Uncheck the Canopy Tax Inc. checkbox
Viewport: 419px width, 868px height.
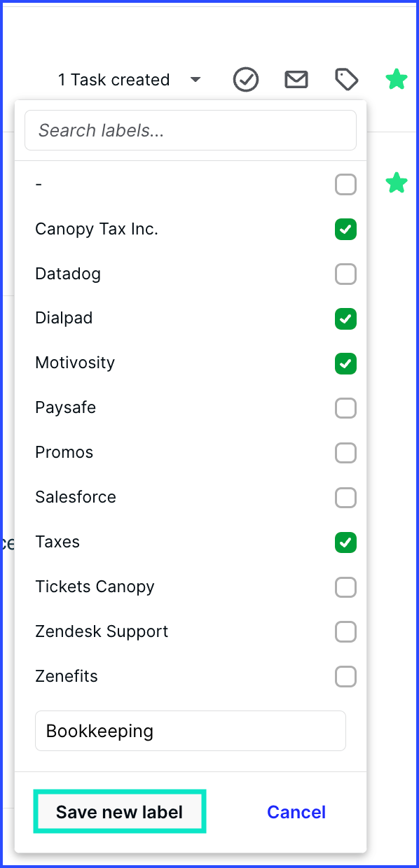click(345, 229)
